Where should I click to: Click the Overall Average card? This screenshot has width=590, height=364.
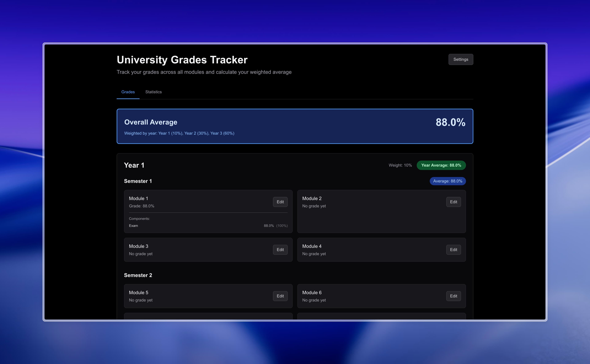coord(295,126)
